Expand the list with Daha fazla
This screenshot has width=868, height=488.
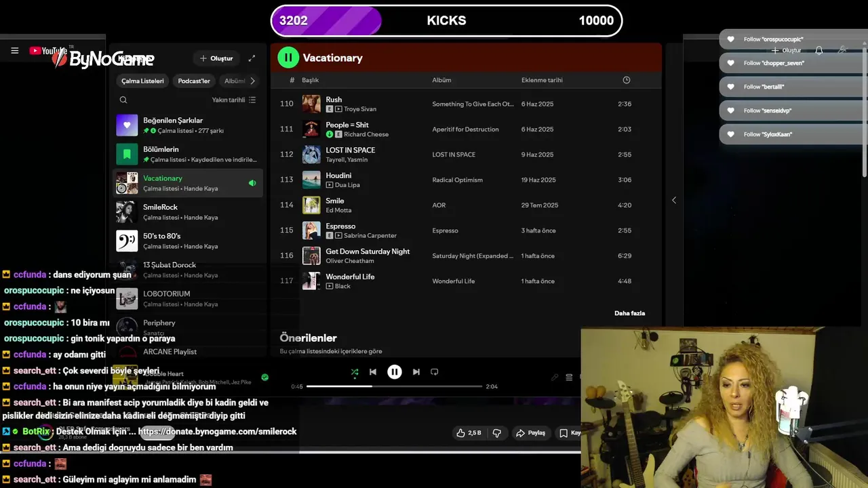[x=629, y=313]
